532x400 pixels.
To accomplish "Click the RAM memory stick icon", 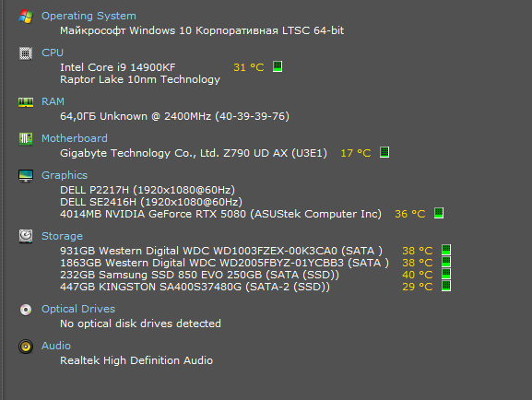I will point(26,102).
